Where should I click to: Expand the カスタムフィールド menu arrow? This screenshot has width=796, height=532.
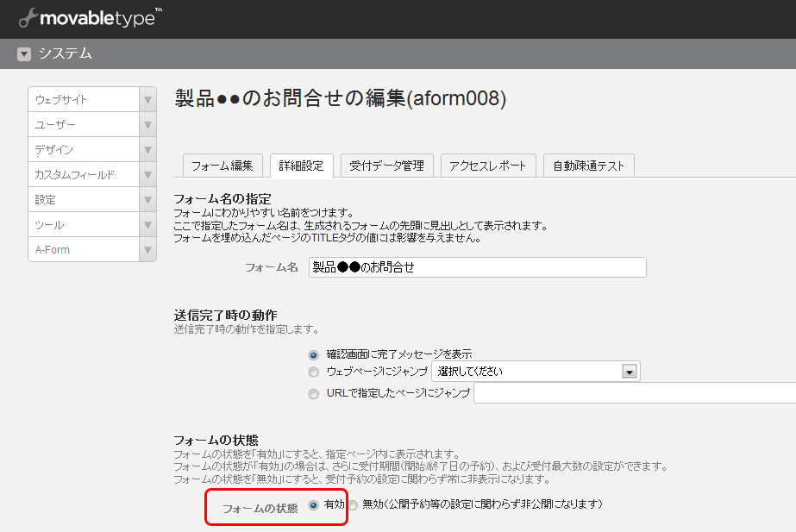pos(147,175)
